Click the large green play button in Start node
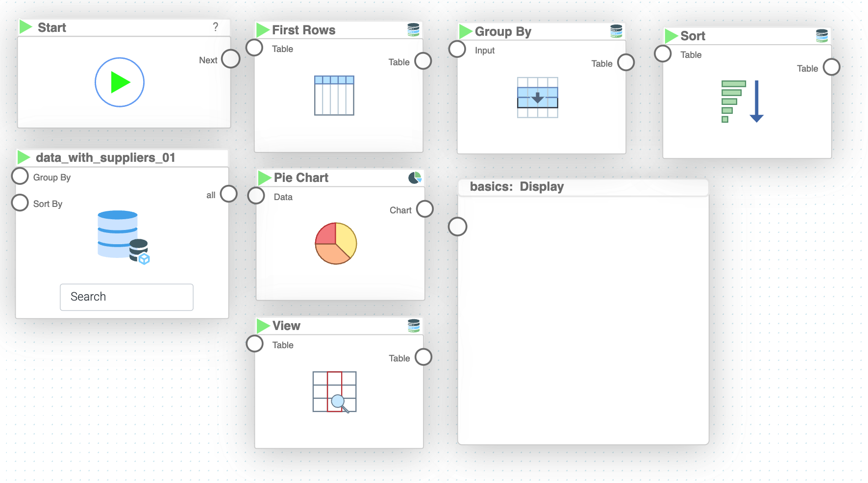The width and height of the screenshot is (868, 483). (120, 82)
